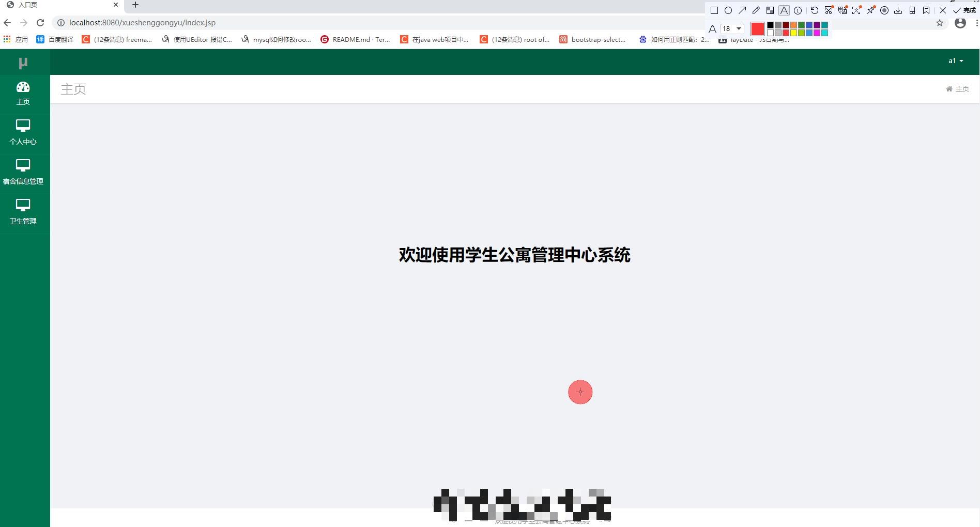This screenshot has height=527, width=980.
Task: Open README.md · Ter... bookmark
Action: [356, 39]
